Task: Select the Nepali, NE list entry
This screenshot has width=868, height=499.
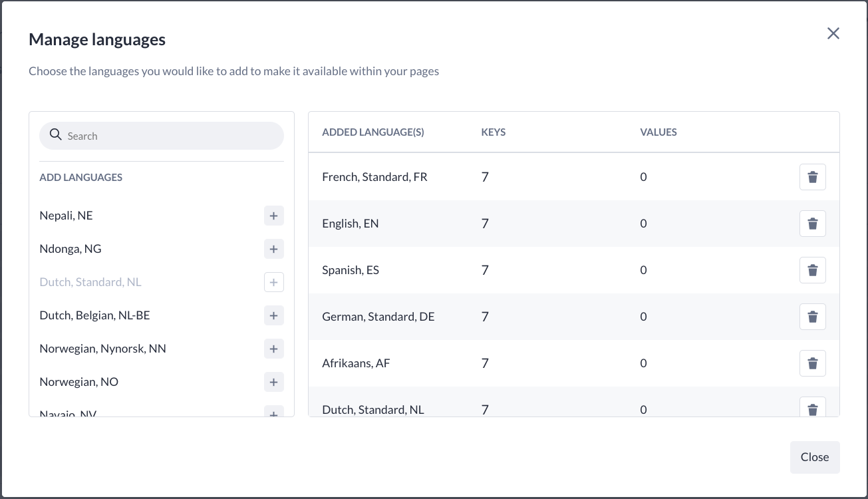Action: tap(67, 216)
